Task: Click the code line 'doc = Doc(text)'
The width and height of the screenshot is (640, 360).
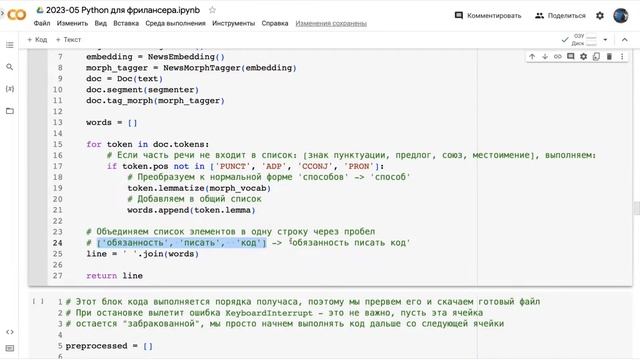Action: coord(124,79)
